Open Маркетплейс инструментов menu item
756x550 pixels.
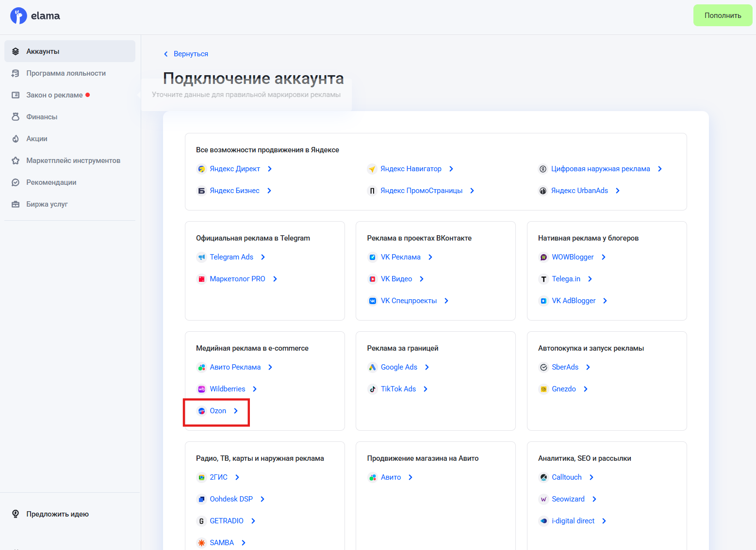[x=73, y=161]
